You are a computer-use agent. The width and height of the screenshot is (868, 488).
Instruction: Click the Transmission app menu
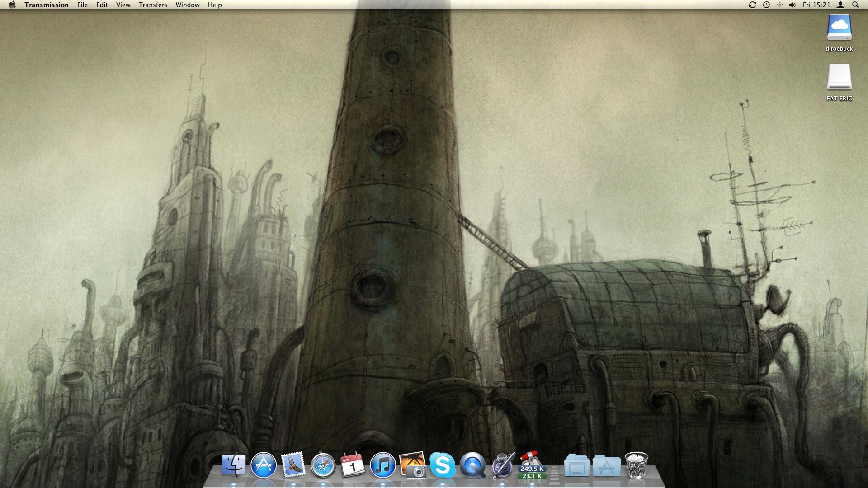47,5
